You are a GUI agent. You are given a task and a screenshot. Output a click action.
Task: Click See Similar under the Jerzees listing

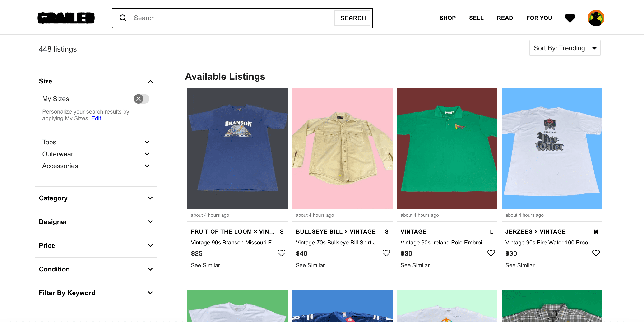(x=520, y=265)
